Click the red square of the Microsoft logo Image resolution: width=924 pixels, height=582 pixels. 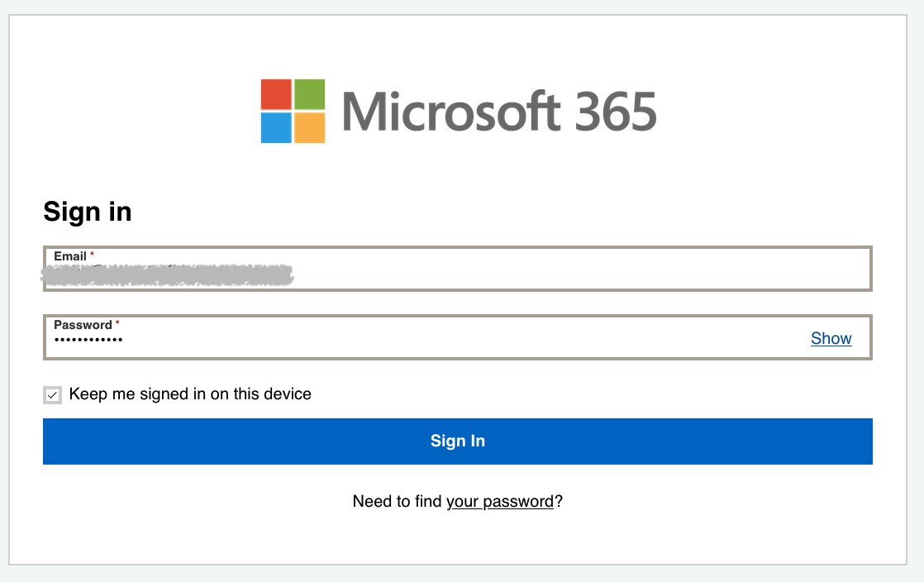click(276, 94)
